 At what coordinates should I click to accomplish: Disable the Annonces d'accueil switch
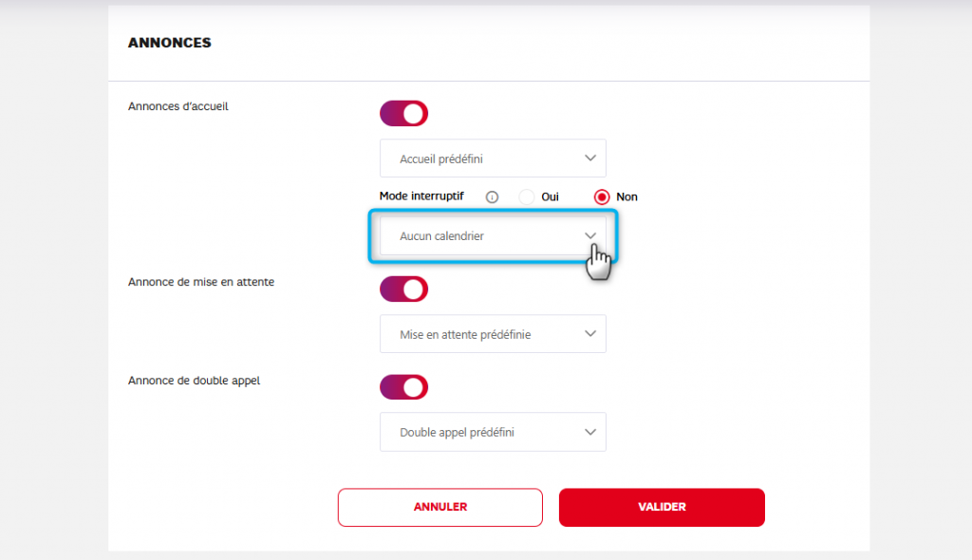pyautogui.click(x=404, y=114)
